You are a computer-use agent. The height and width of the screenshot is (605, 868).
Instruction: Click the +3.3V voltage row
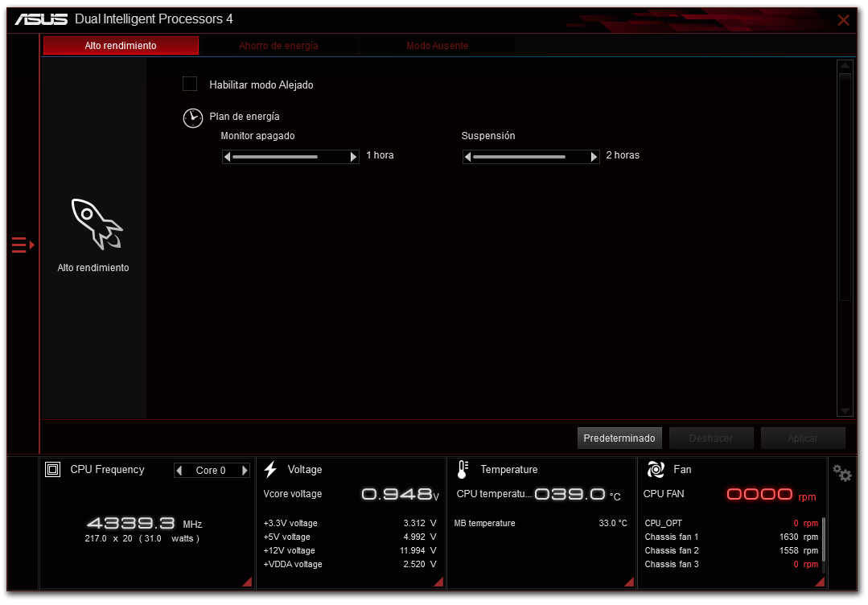(x=350, y=523)
